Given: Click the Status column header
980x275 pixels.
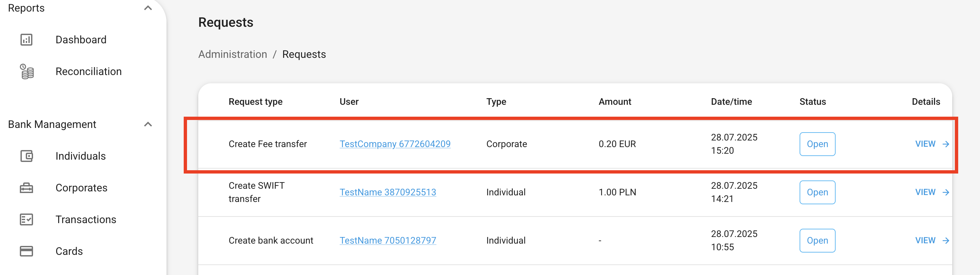Looking at the screenshot, I should [812, 102].
